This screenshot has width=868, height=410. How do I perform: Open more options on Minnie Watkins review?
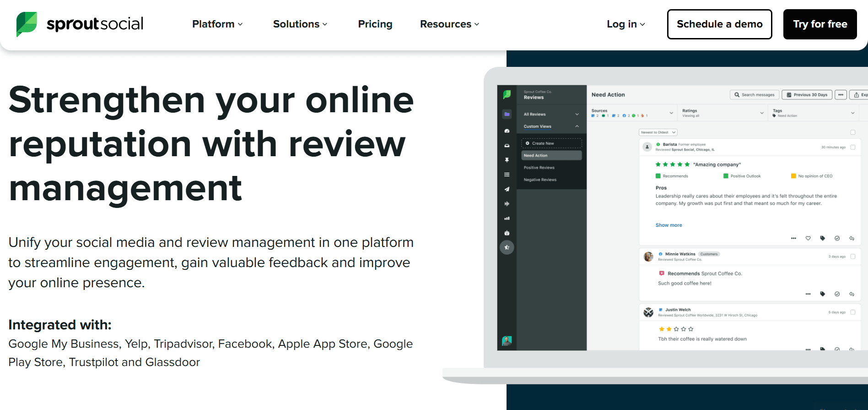tap(808, 294)
